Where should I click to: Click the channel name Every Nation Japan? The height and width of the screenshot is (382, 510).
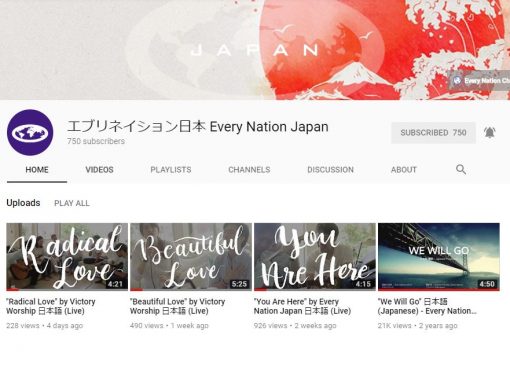(x=198, y=127)
